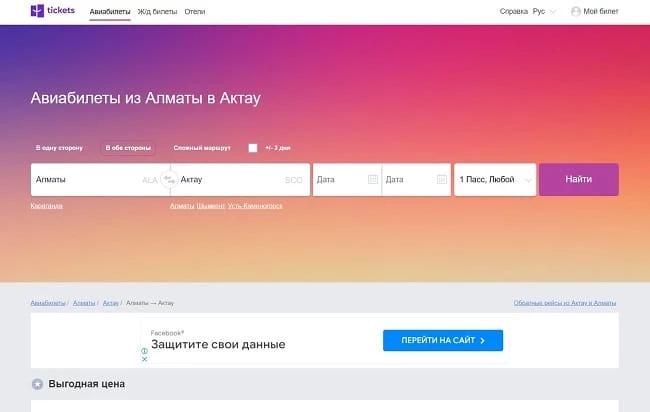This screenshot has height=412, width=650.
Task: Click the Найти search button
Action: tap(579, 179)
